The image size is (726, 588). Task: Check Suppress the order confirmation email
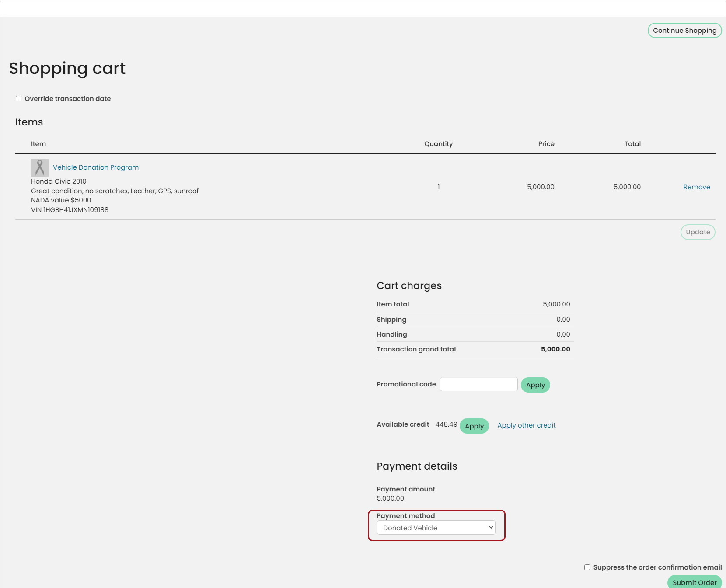pos(587,567)
